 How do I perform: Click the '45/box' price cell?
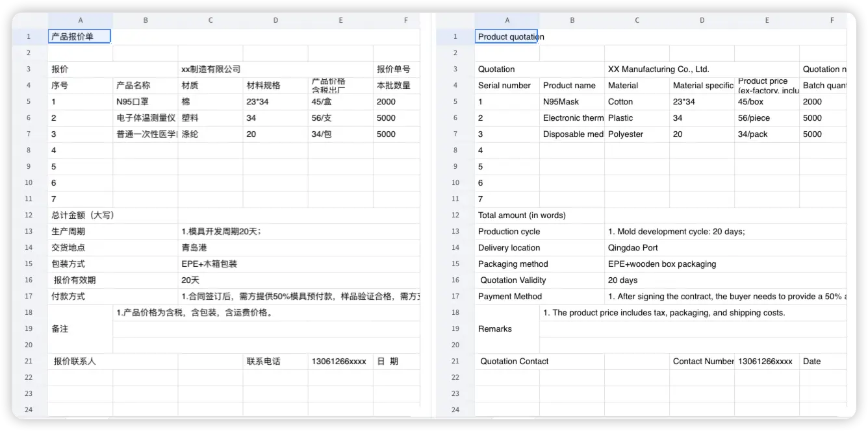(x=767, y=101)
